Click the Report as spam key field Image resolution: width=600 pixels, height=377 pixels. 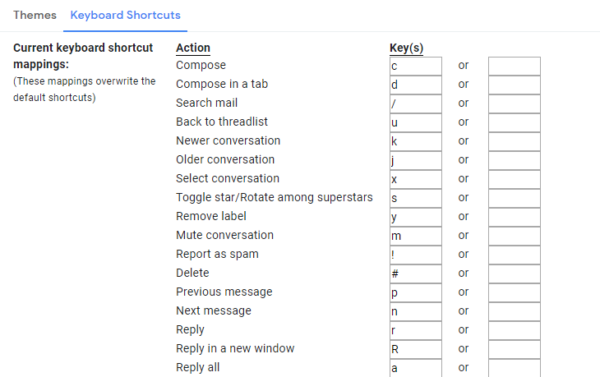click(416, 255)
